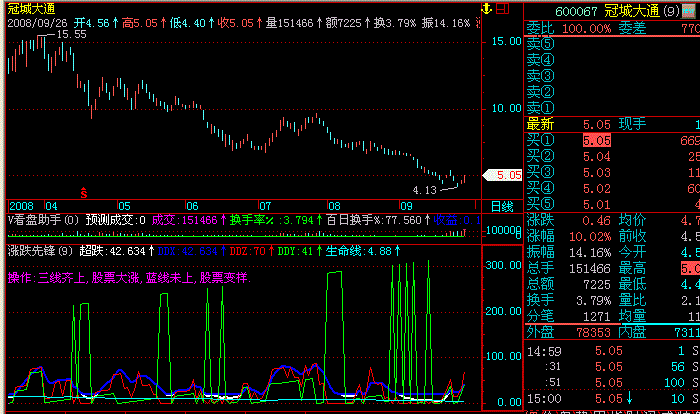Image resolution: width=700 pixels, height=414 pixels.
Task: Select the 06 month marker on the time axis
Action: click(x=192, y=206)
